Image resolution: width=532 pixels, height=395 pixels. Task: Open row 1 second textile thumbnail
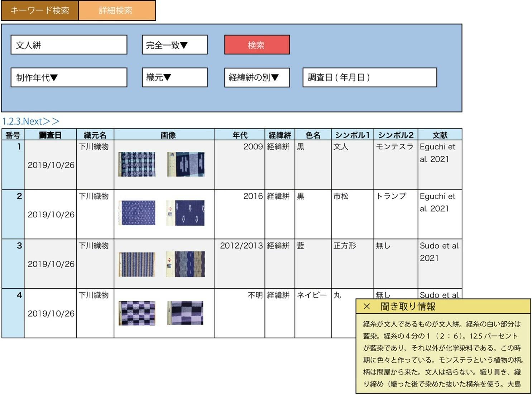point(186,164)
